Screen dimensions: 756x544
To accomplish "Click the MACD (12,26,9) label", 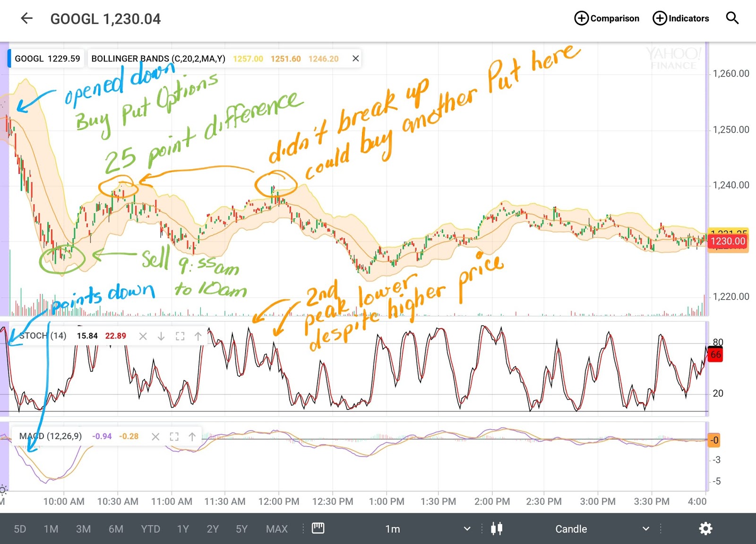I will click(50, 436).
